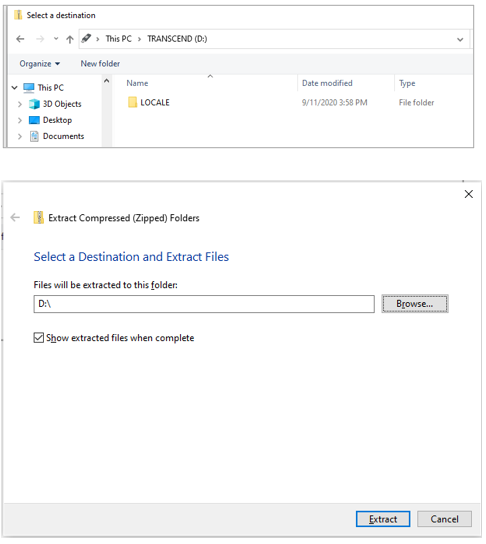Open the address bar history dropdown

(x=460, y=40)
